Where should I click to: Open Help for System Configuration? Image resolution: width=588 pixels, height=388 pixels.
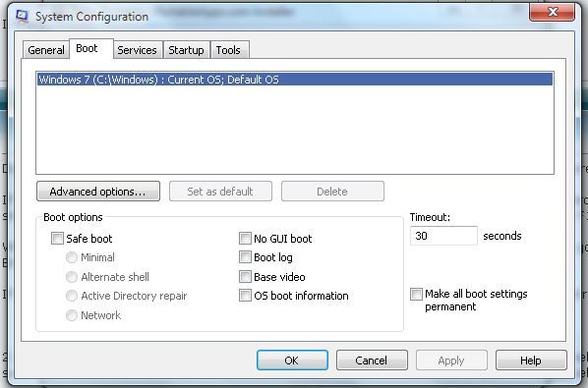(x=531, y=360)
